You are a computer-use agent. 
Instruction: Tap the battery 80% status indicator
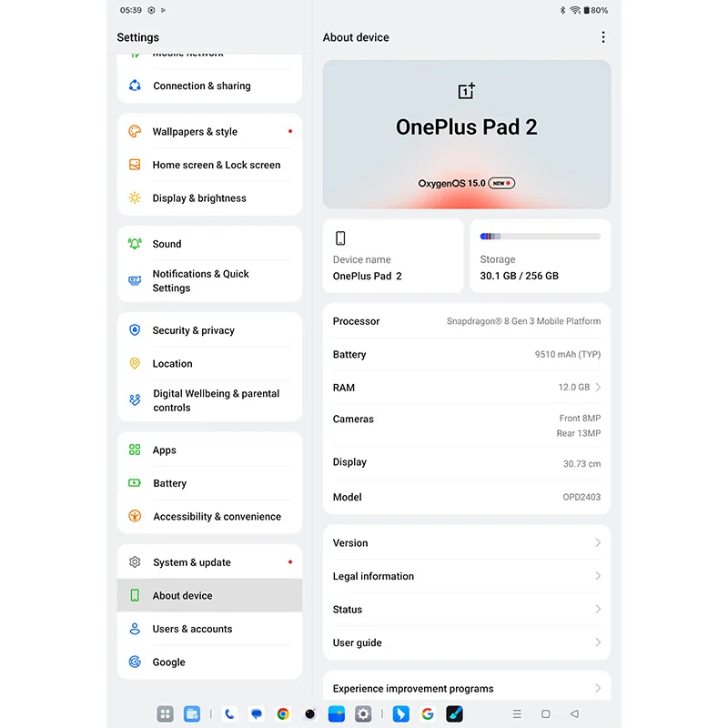click(596, 10)
